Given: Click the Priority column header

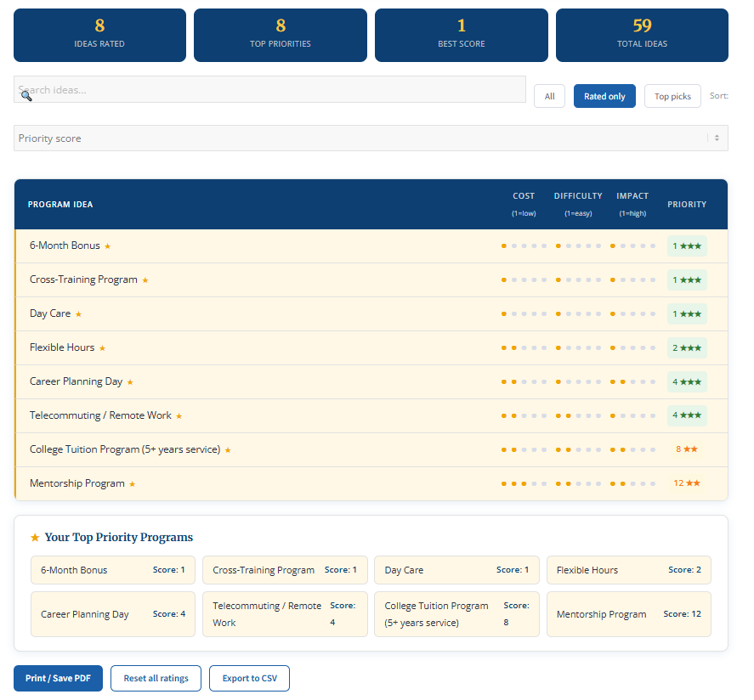Looking at the screenshot, I should (x=686, y=205).
